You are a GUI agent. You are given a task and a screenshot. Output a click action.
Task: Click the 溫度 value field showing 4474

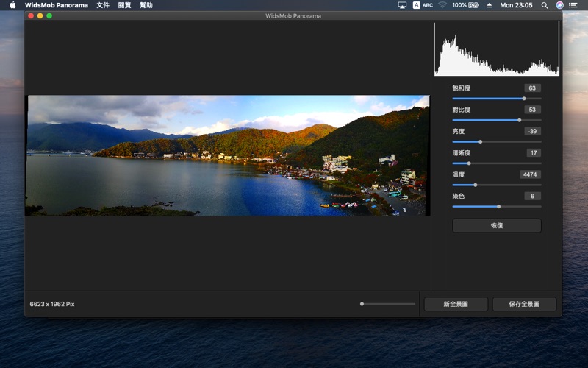(530, 174)
